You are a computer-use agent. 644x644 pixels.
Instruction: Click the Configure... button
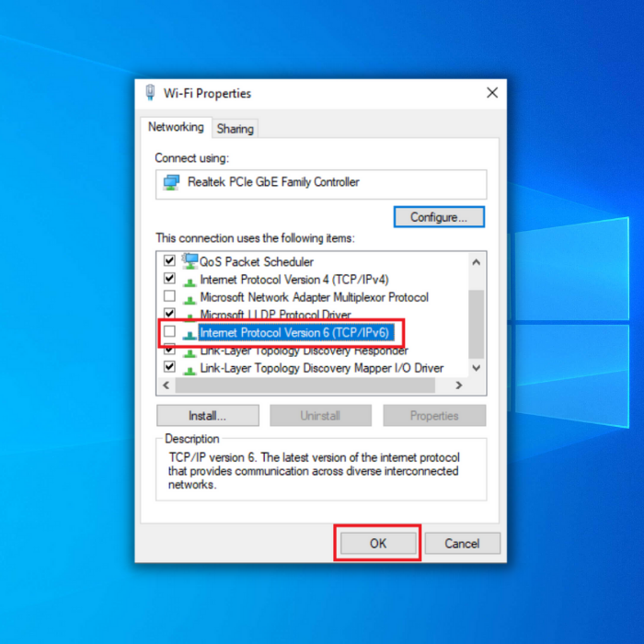point(439,217)
